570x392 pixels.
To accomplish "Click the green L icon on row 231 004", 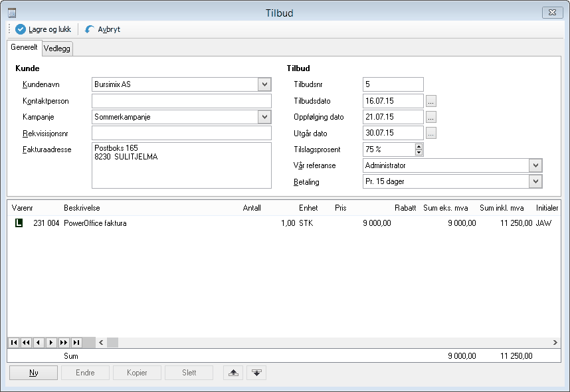I will [19, 223].
